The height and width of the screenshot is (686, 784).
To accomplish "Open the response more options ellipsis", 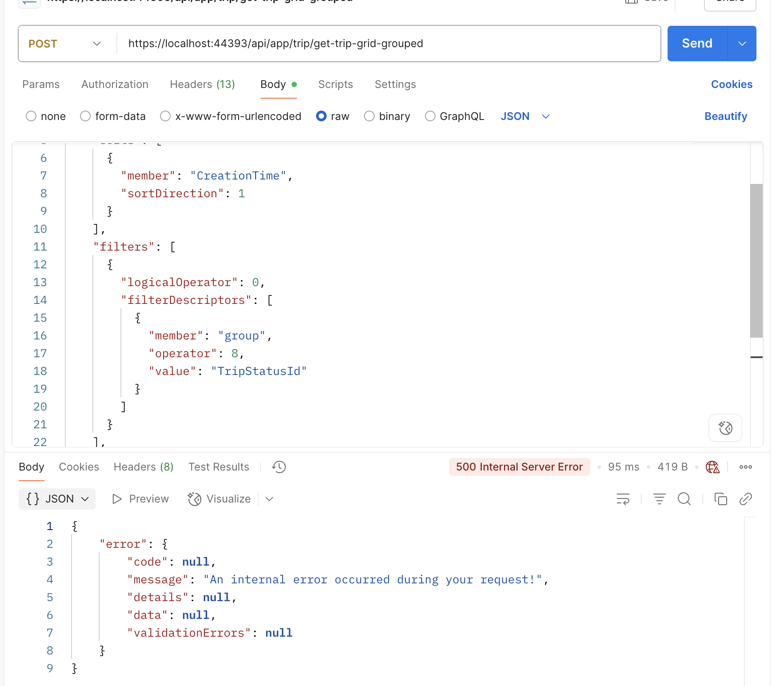I will [745, 467].
